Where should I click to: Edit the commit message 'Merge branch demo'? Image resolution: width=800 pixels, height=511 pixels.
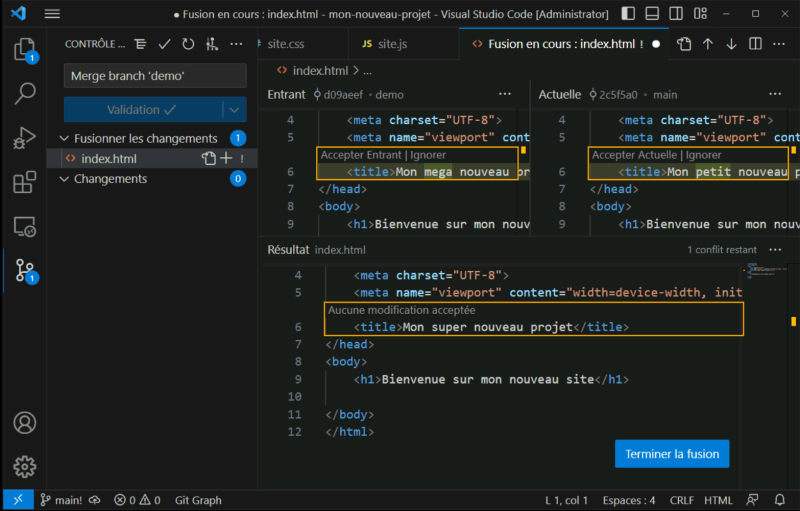(155, 76)
